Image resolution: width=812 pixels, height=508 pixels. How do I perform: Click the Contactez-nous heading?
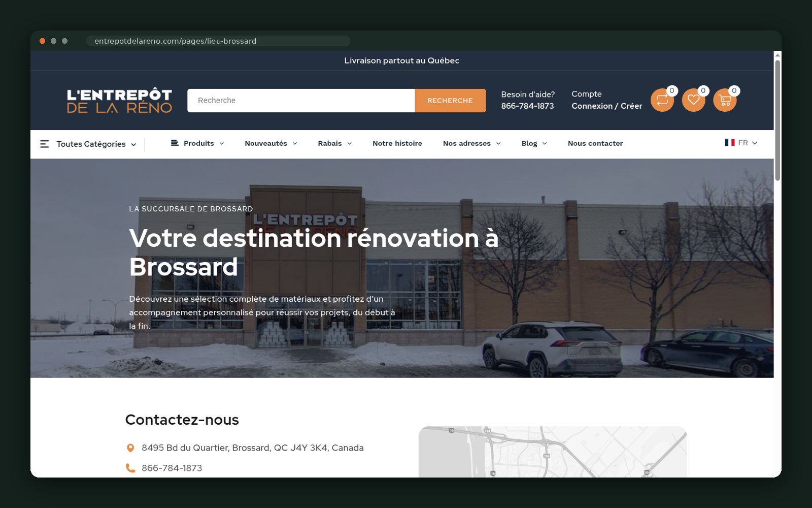tap(182, 420)
